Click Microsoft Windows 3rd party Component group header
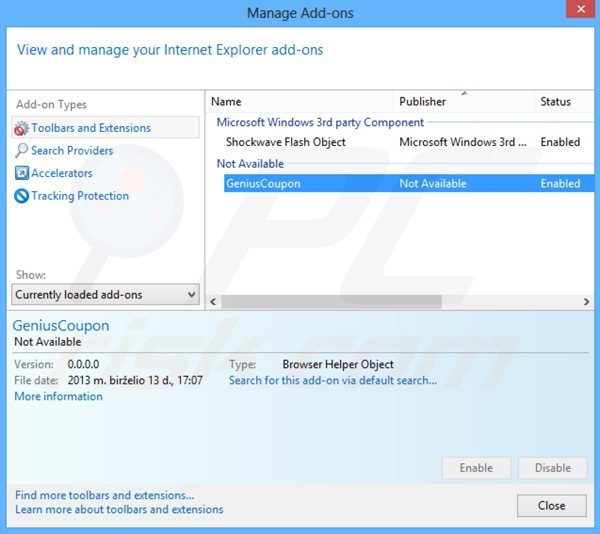Viewport: 600px width, 534px height. [320, 122]
